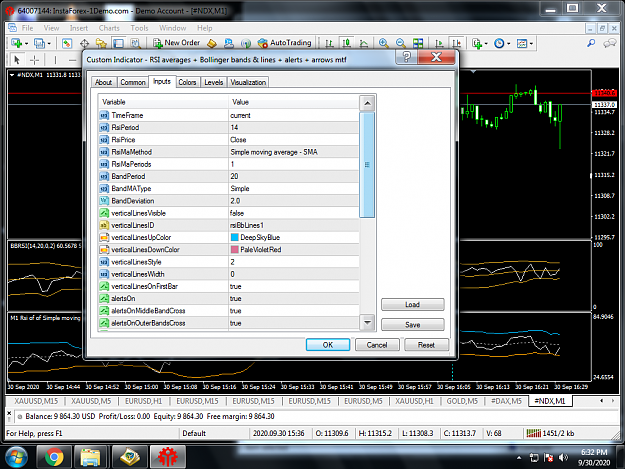Toggle the verticalLinesVisible false value
625x469 pixels.
tap(293, 213)
